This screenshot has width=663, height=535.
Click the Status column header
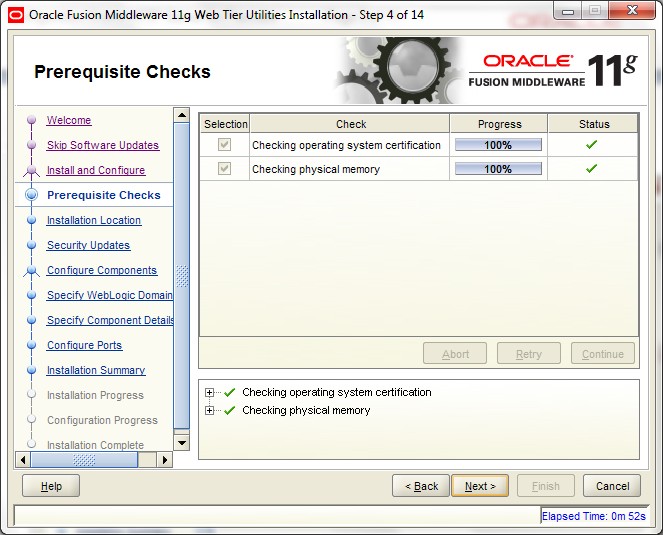point(593,124)
